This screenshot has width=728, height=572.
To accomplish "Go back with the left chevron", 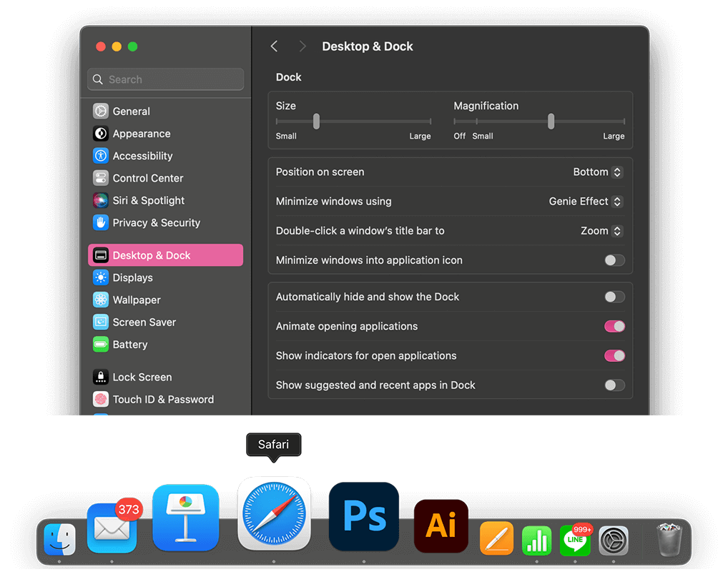I will point(274,46).
